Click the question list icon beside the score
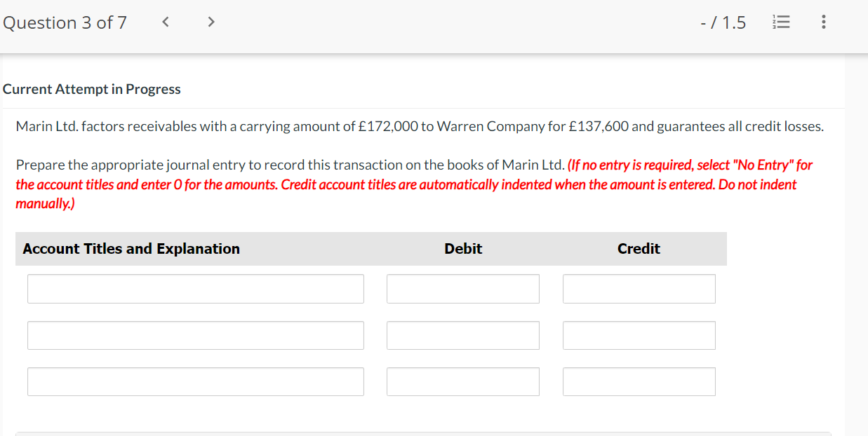This screenshot has height=436, width=868. click(781, 22)
